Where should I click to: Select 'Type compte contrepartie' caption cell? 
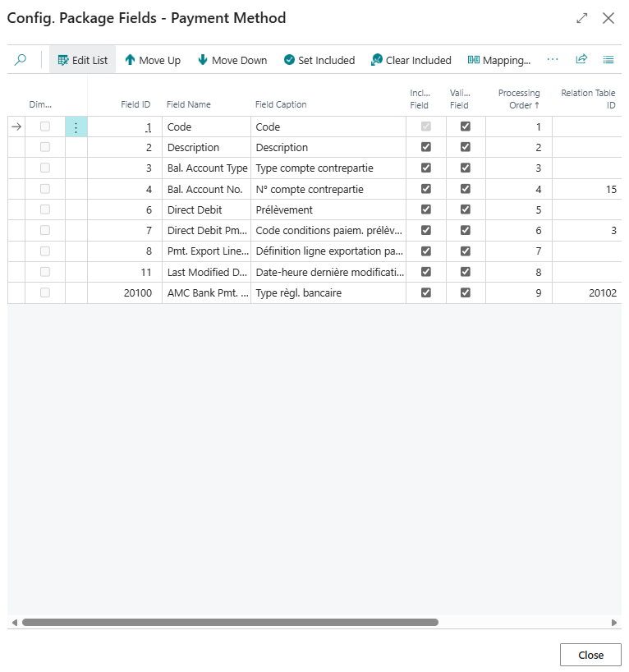tap(328, 168)
